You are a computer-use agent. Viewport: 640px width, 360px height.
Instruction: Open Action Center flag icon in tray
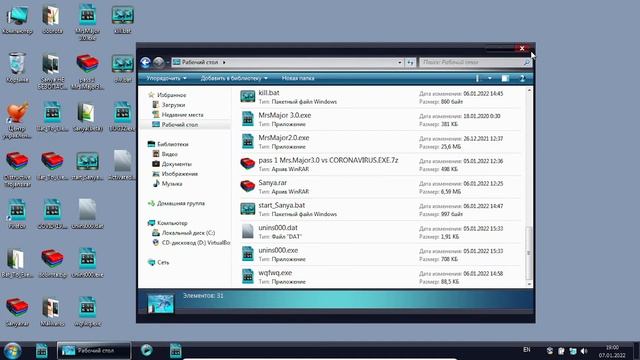pos(561,351)
